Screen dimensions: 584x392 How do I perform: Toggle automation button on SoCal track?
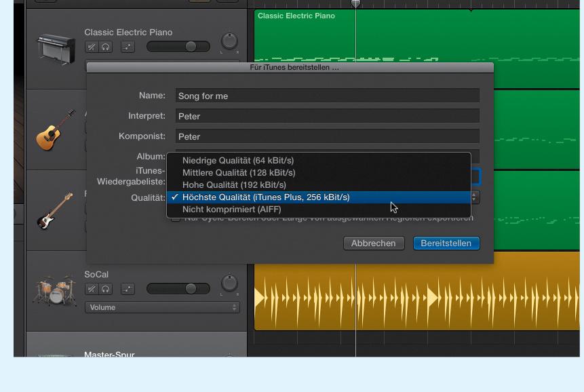128,289
